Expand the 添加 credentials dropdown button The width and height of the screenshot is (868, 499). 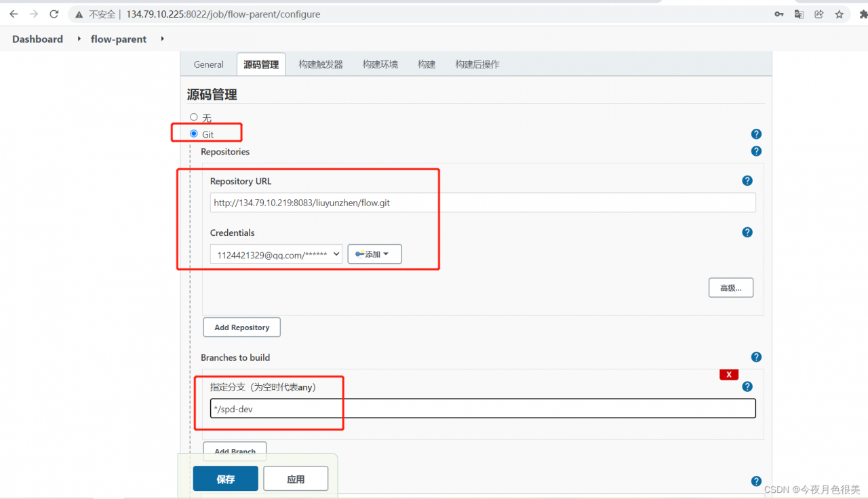(x=375, y=254)
